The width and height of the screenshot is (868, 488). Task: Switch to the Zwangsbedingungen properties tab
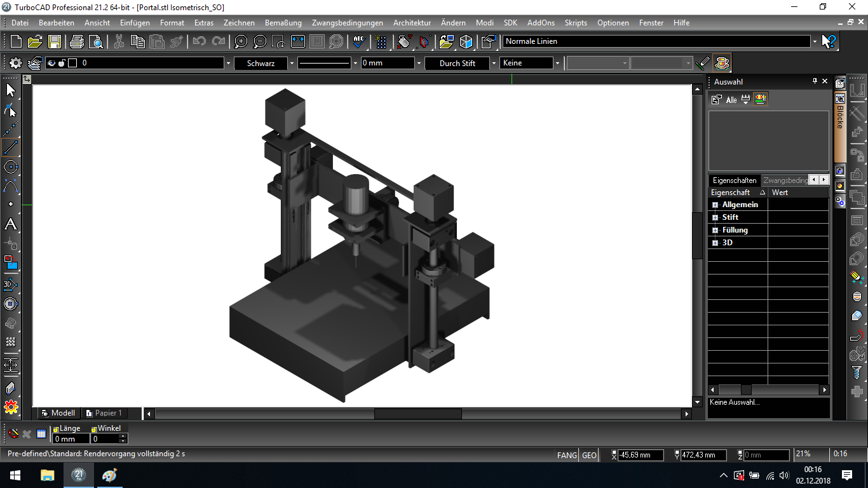(x=785, y=180)
